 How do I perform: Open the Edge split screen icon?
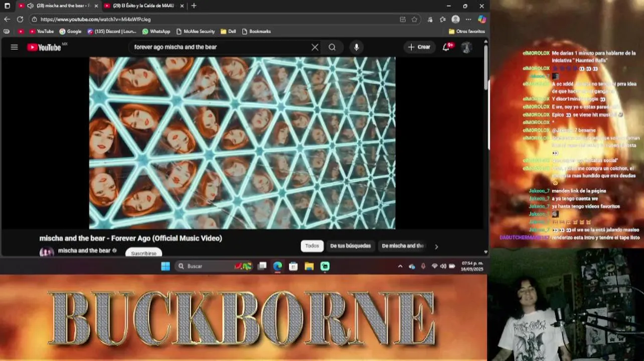click(x=403, y=19)
